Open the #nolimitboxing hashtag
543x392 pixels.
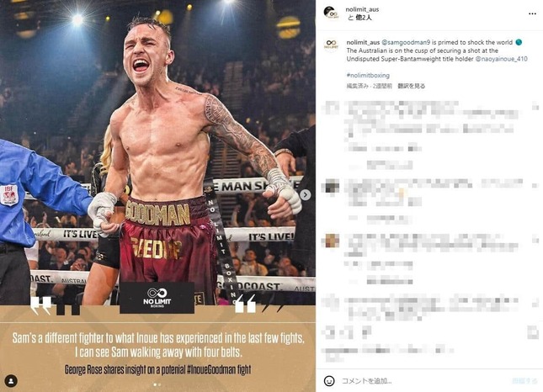click(x=368, y=76)
